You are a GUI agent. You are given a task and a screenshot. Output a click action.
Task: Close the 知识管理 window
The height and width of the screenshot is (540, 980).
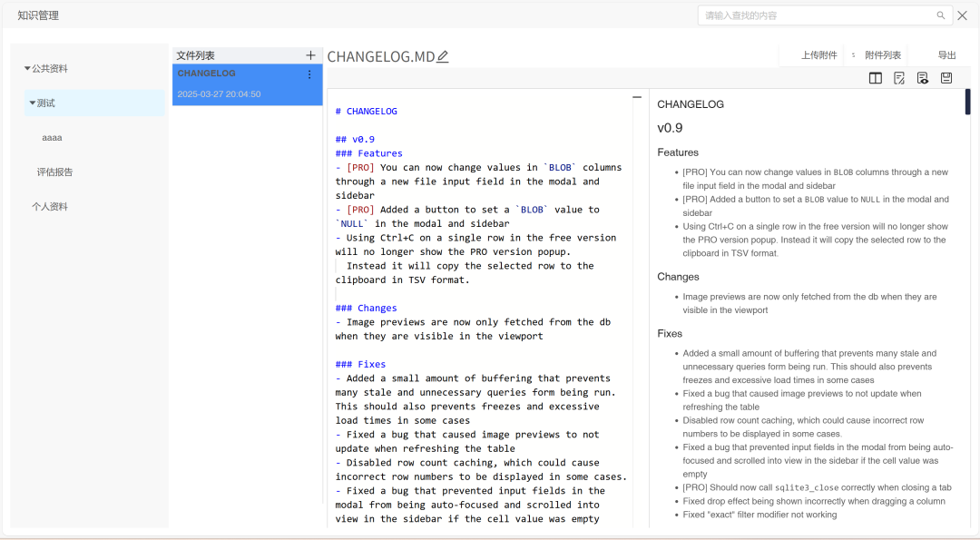click(963, 15)
